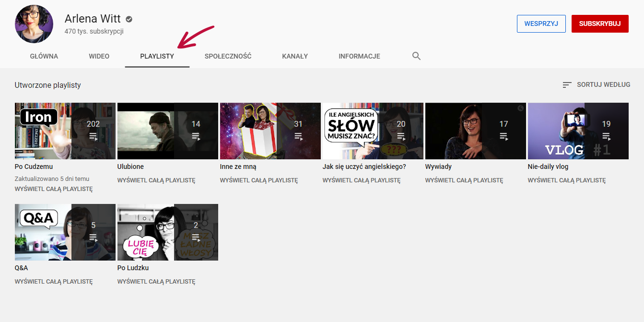Click playlist icon on Po Ludzku thumbnail
This screenshot has height=322, width=644.
196,237
